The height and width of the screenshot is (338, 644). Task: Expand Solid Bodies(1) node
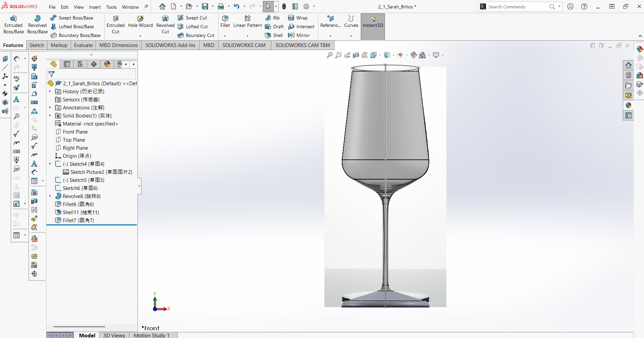50,115
